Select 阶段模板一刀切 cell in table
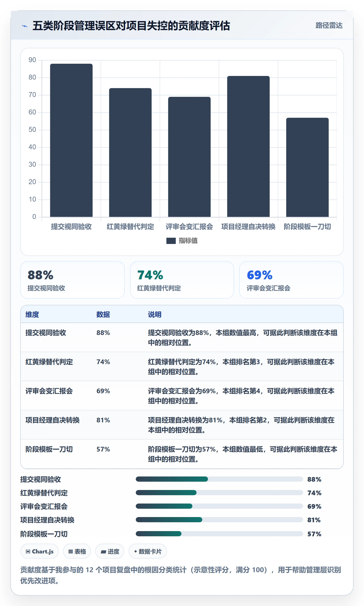364x606 pixels. (x=49, y=449)
